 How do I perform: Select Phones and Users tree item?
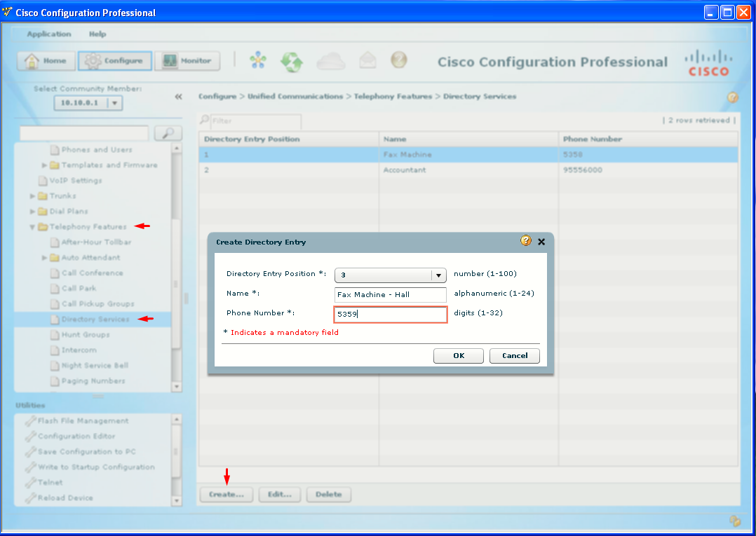point(97,150)
